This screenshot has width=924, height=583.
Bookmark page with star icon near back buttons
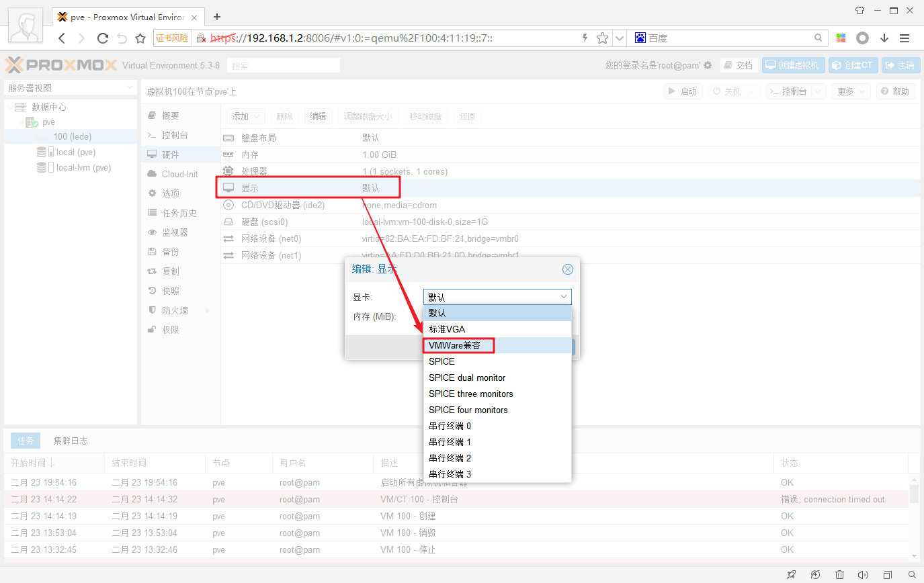(140, 38)
